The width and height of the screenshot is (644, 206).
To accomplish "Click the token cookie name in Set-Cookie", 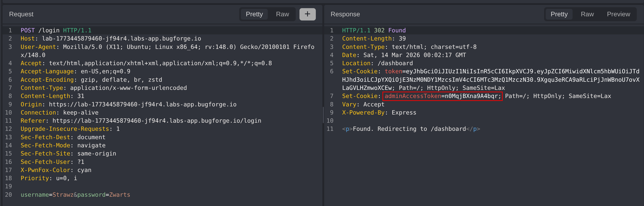I will pyautogui.click(x=393, y=71).
